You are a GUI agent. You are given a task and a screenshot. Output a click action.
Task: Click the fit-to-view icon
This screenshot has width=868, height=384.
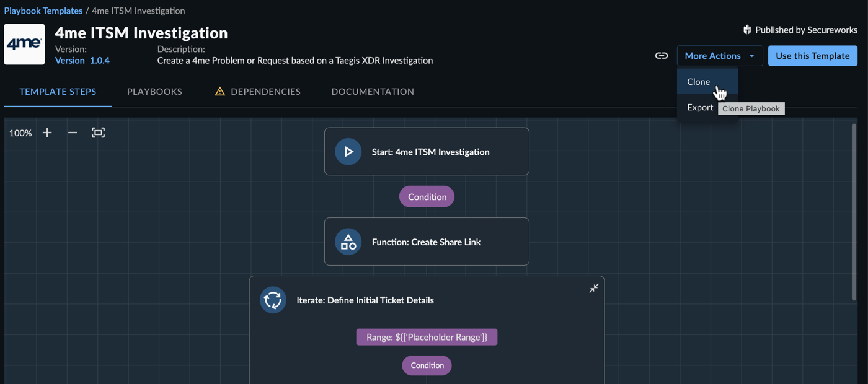tap(98, 133)
